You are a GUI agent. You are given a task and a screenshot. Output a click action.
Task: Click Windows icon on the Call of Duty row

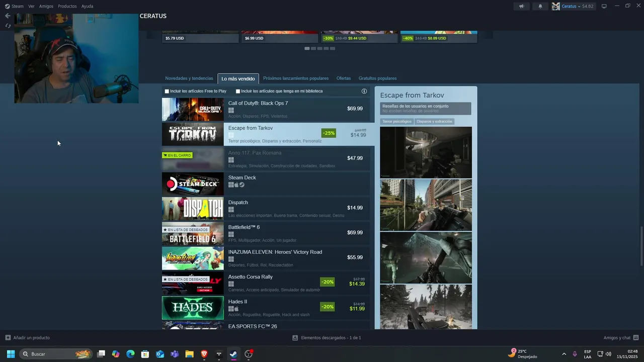click(x=231, y=110)
